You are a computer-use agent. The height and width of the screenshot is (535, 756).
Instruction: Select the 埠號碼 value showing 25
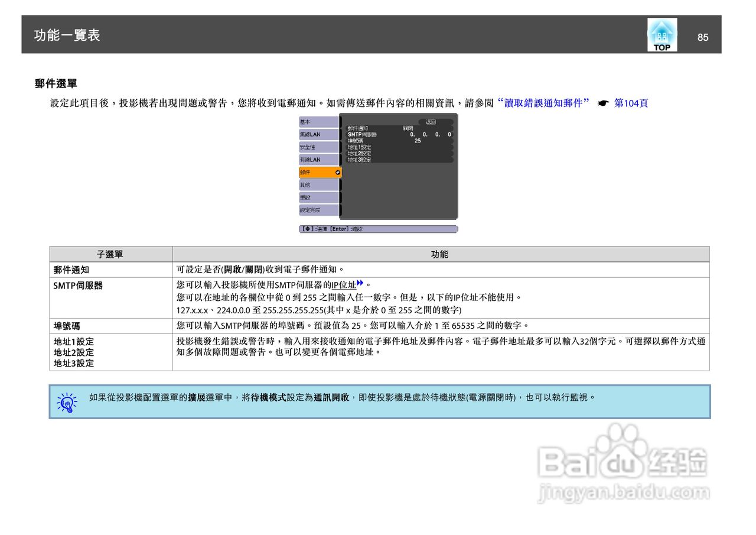[418, 141]
